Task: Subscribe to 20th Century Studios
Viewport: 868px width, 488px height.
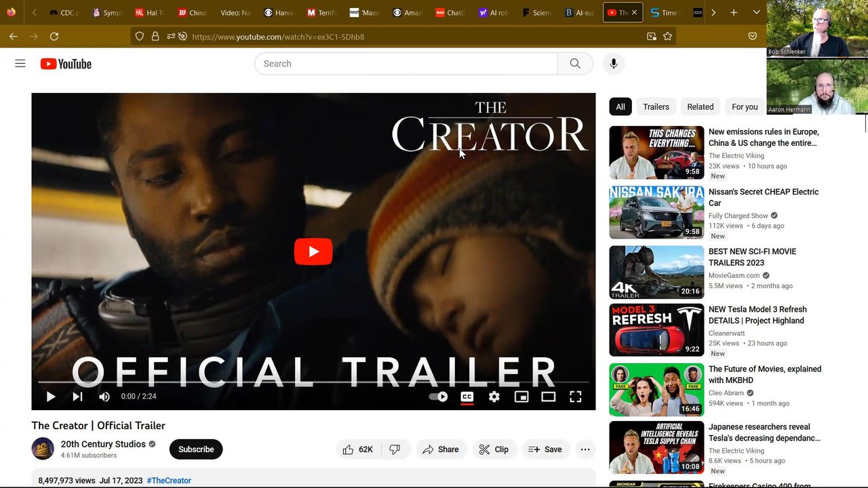Action: [196, 449]
